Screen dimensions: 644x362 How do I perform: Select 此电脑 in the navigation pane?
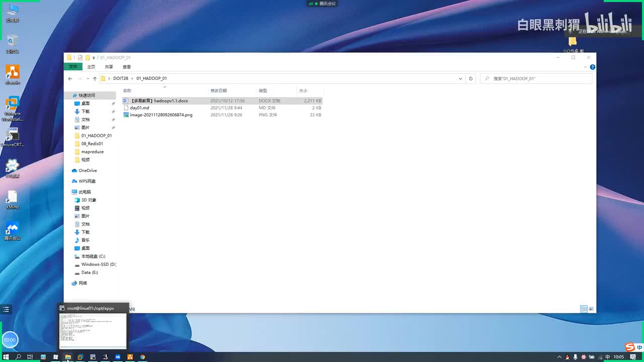[x=85, y=192]
